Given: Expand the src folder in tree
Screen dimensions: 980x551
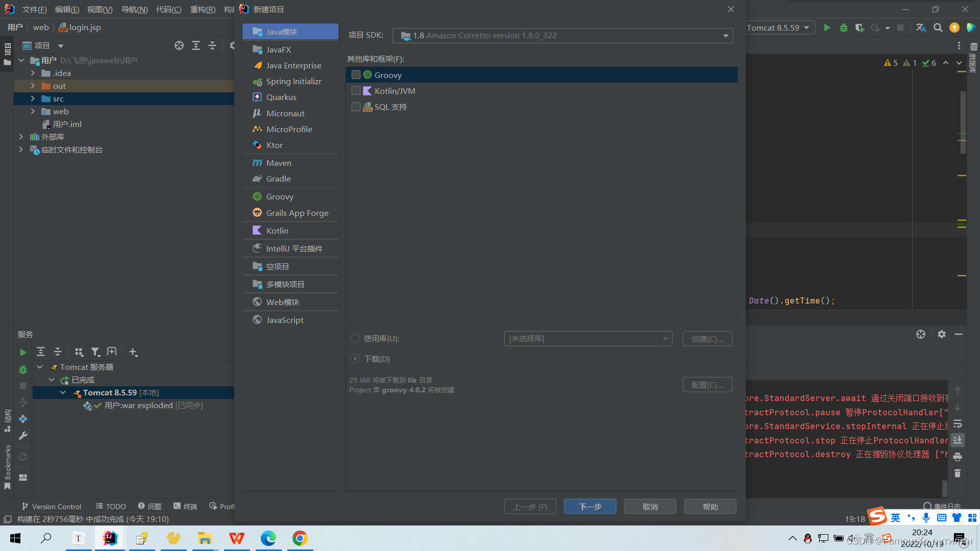Looking at the screenshot, I should 33,98.
